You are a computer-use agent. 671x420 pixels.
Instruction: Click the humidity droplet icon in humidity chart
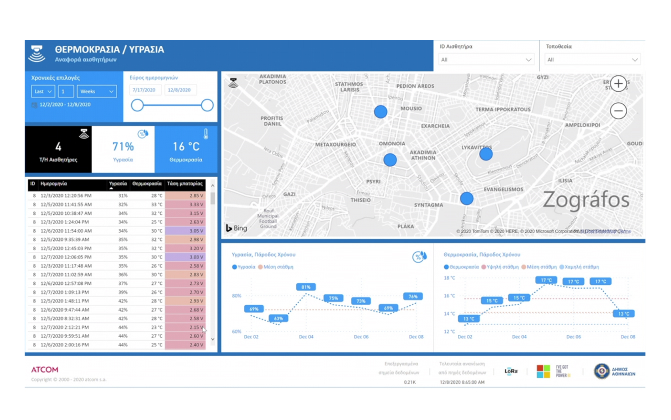[x=419, y=256]
